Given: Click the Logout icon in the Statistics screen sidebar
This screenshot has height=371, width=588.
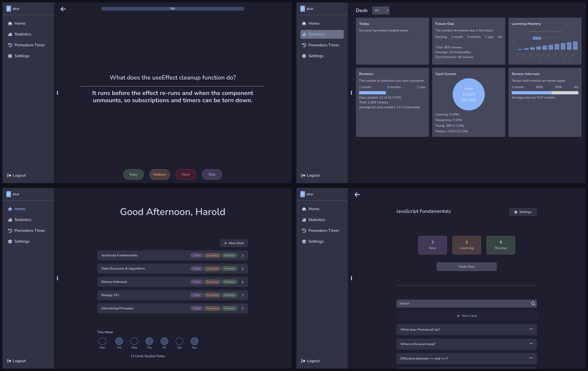Looking at the screenshot, I should (x=303, y=175).
